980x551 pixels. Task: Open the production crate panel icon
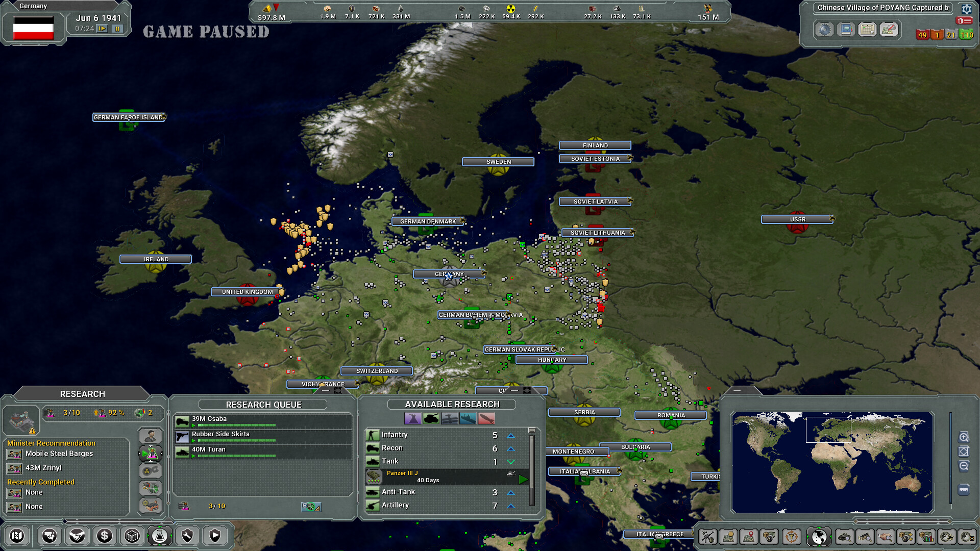tap(131, 536)
